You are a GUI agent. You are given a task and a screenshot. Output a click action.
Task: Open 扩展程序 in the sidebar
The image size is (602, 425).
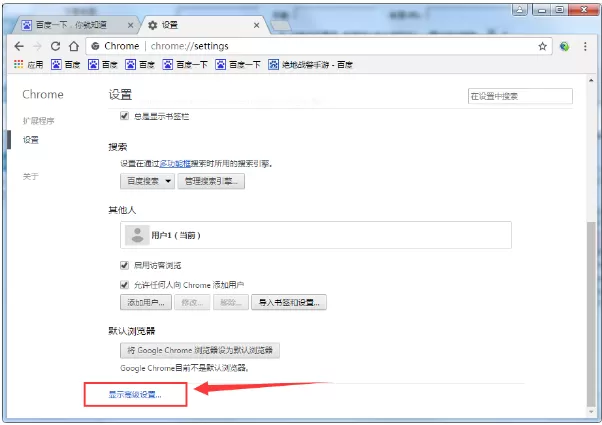(x=38, y=121)
